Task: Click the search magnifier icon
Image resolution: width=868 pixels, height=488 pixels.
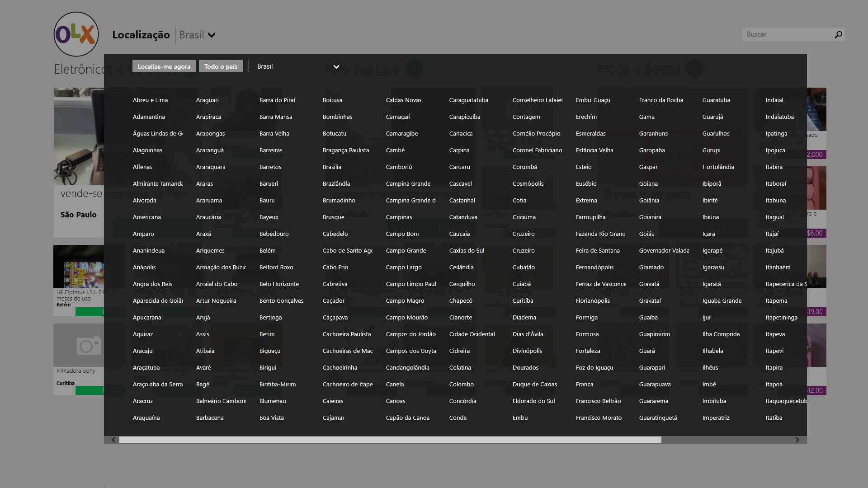Action: pyautogui.click(x=838, y=34)
